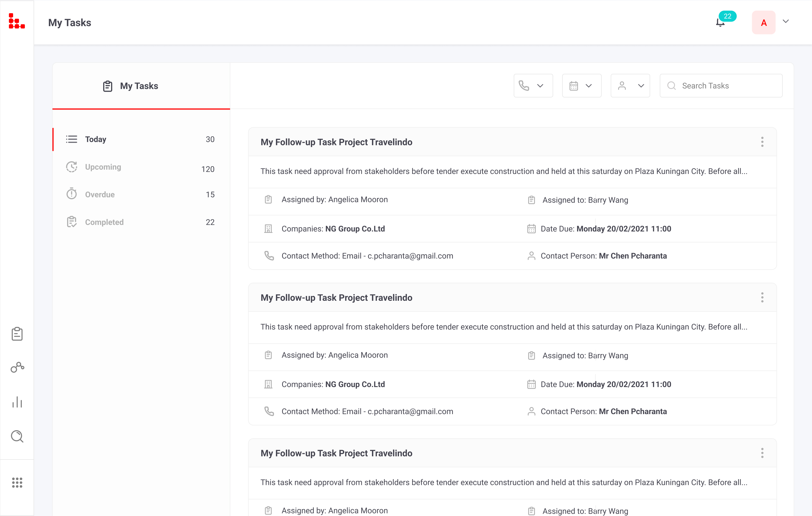812x516 pixels.
Task: Open the apps grid icon in sidebar
Action: coord(17,482)
